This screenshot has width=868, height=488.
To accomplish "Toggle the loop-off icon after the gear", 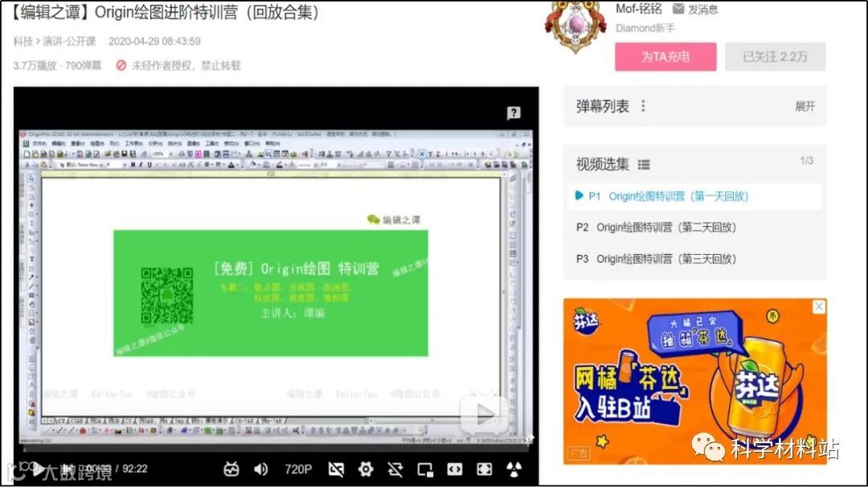I will coord(395,470).
